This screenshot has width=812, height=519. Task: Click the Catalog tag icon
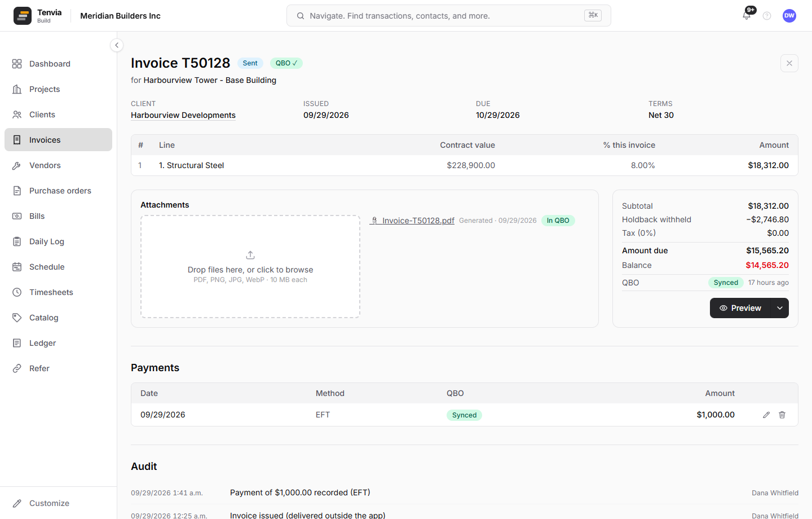click(17, 318)
